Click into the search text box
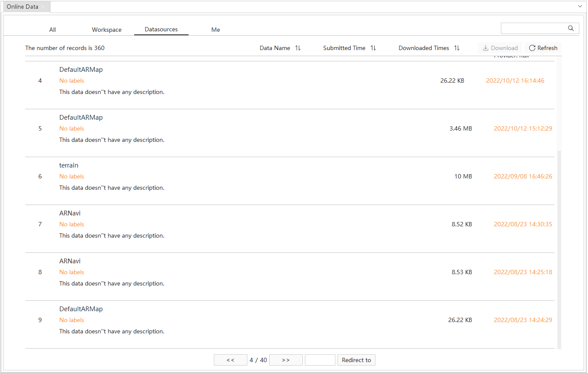This screenshot has height=373, width=588. pos(534,28)
